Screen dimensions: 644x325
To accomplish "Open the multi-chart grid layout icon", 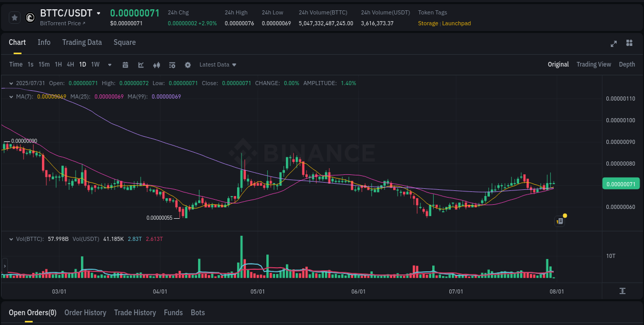I will [x=629, y=44].
